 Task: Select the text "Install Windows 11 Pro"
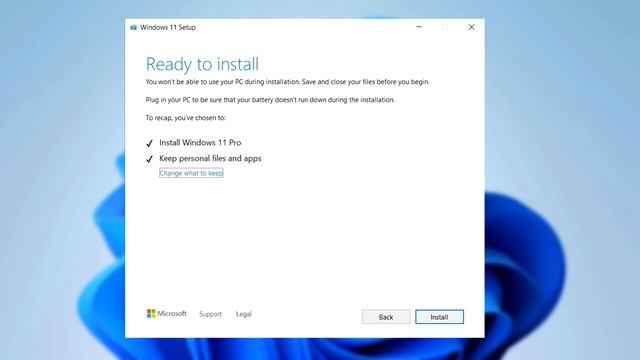[x=200, y=142]
